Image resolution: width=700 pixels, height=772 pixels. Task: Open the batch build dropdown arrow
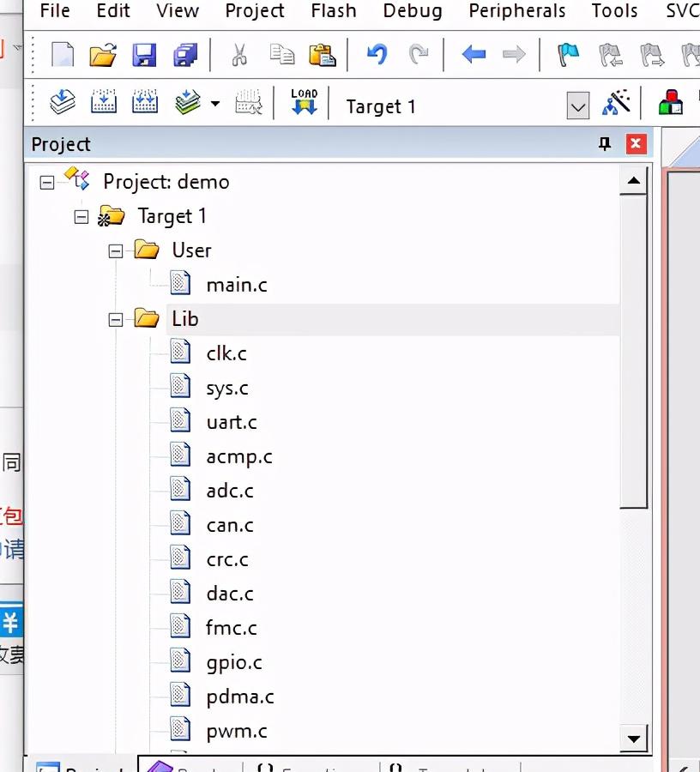coord(215,104)
